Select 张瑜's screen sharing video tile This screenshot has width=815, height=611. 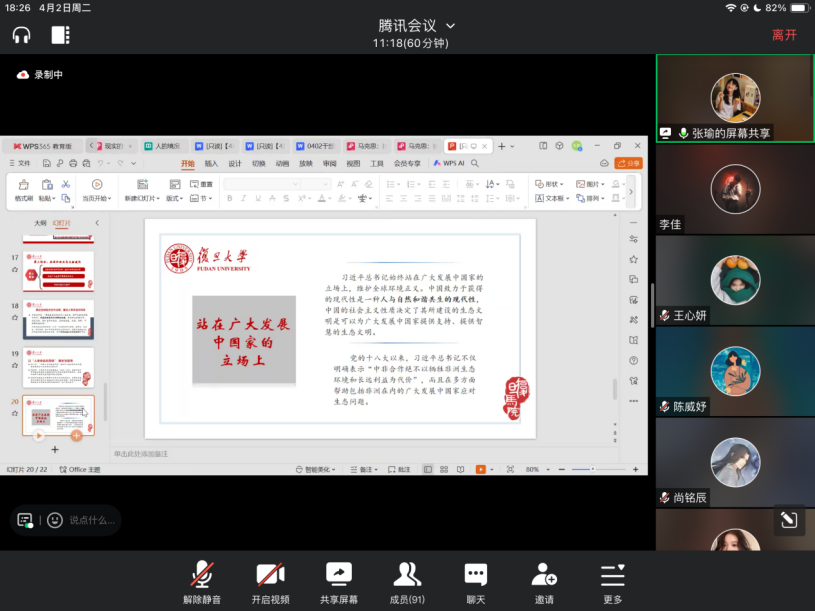[735, 98]
